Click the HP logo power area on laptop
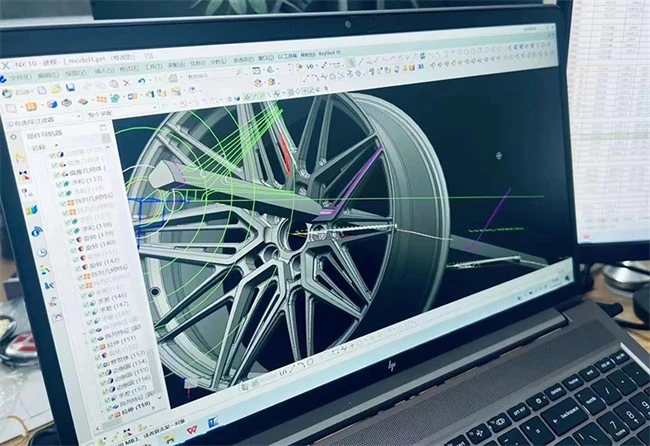 391,365
